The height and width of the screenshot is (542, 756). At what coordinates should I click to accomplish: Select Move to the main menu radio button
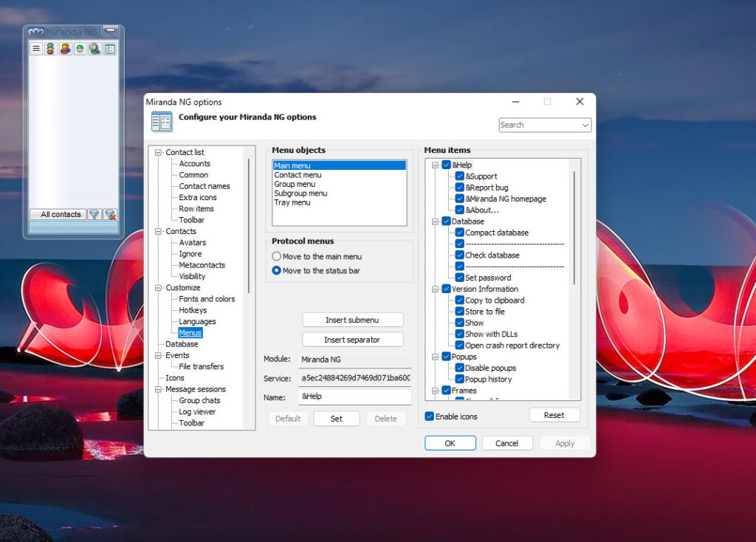[276, 256]
